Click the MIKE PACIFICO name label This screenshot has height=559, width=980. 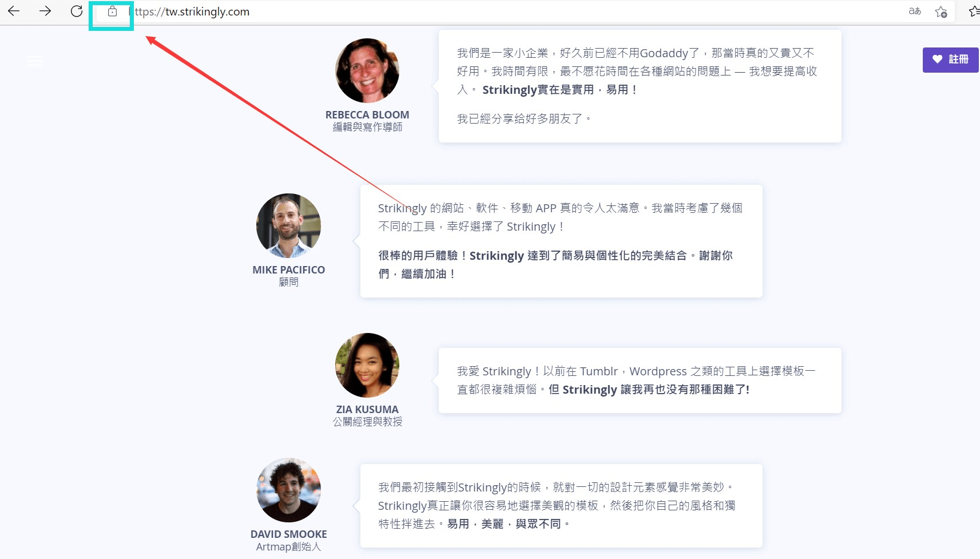point(288,270)
